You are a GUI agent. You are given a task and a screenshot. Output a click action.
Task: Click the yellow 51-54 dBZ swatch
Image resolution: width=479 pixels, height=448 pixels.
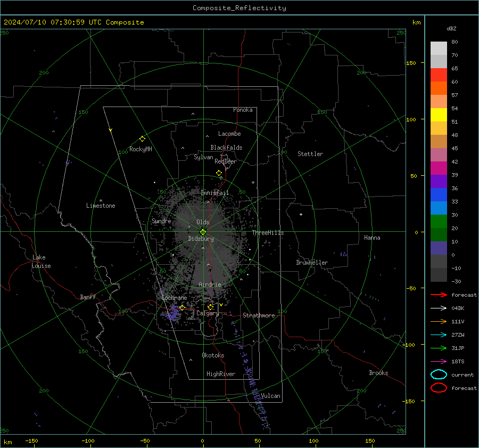click(x=439, y=115)
